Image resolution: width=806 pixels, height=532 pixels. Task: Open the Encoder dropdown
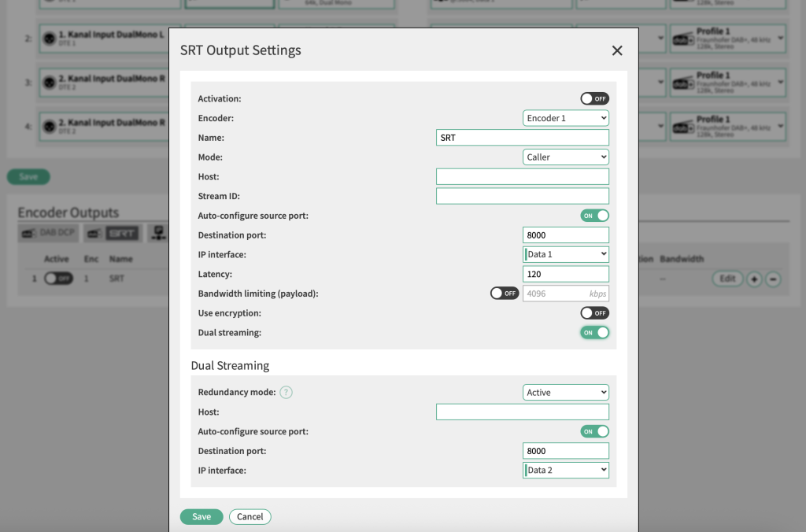[566, 118]
